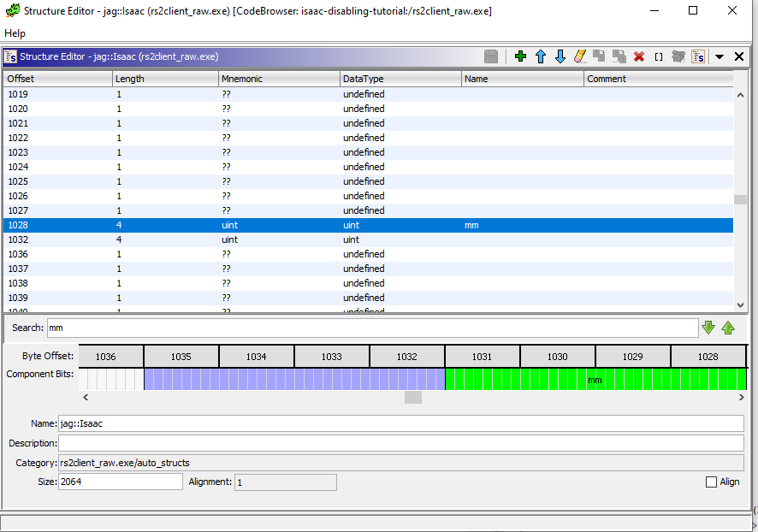Screen dimensions: 758x532
Task: Click the table scroll up arrow
Action: 740,95
